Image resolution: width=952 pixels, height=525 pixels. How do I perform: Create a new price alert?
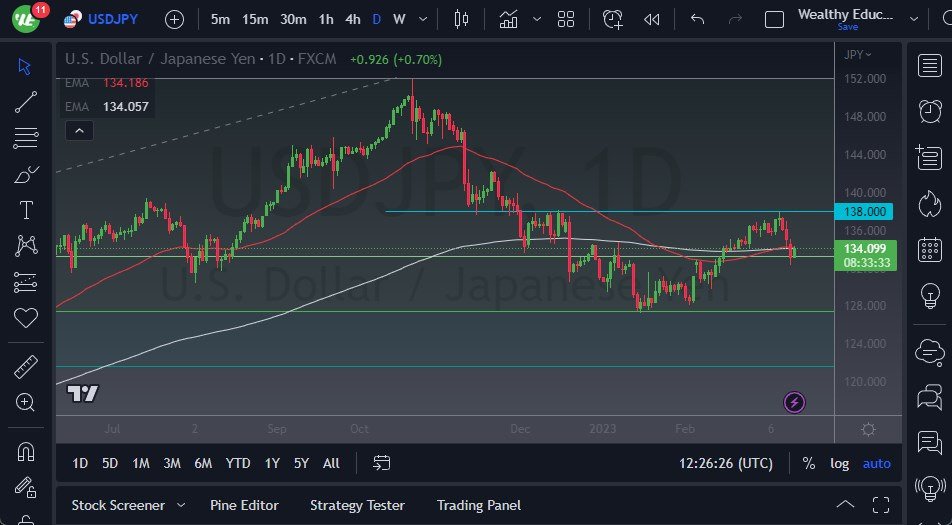point(612,19)
